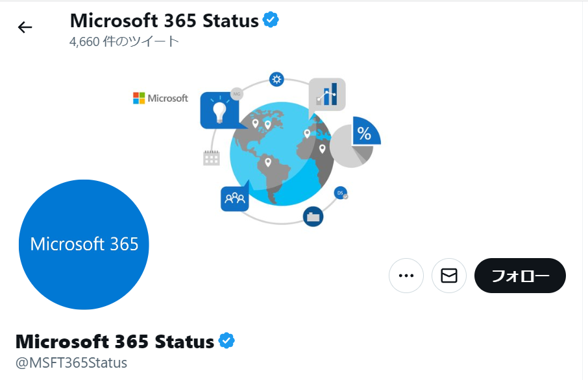
Task: Click the folder icon on the orbit ring
Action: coord(313,217)
